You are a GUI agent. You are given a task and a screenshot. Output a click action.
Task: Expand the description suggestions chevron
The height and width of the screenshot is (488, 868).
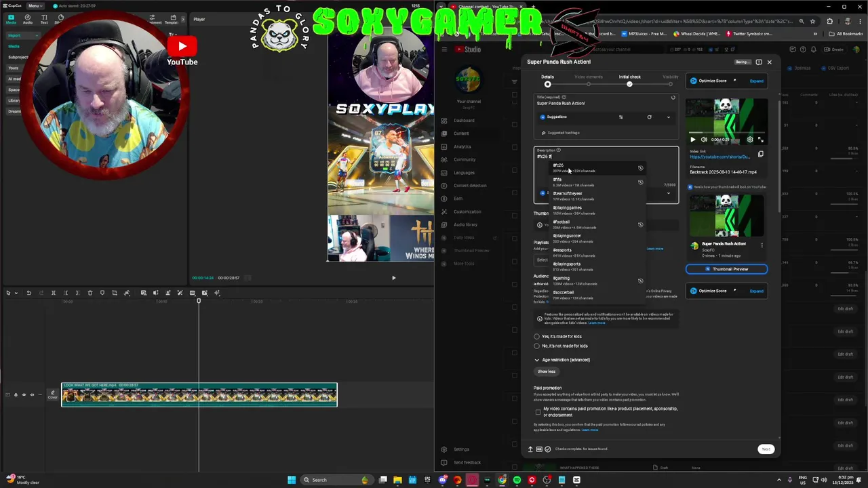tap(668, 193)
